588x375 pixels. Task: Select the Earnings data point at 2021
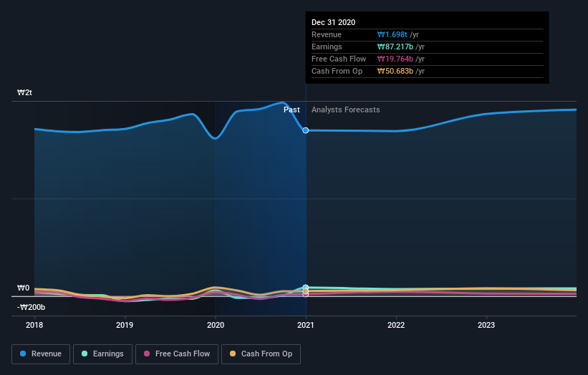pyautogui.click(x=306, y=288)
